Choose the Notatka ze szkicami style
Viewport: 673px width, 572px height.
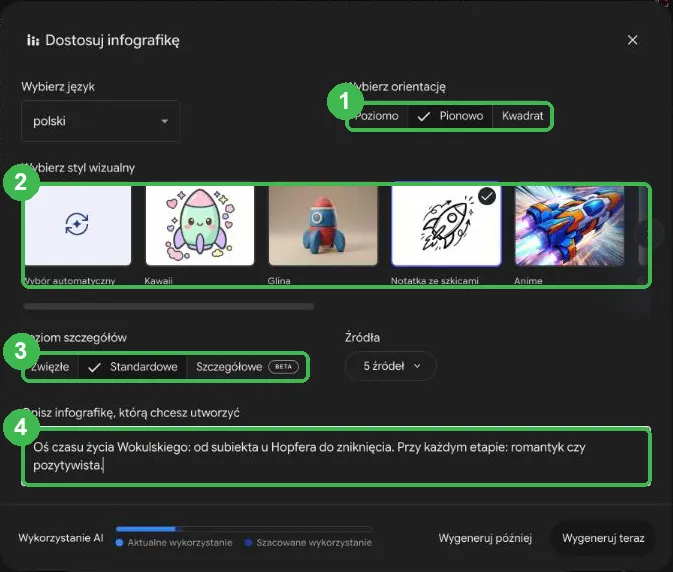(446, 225)
